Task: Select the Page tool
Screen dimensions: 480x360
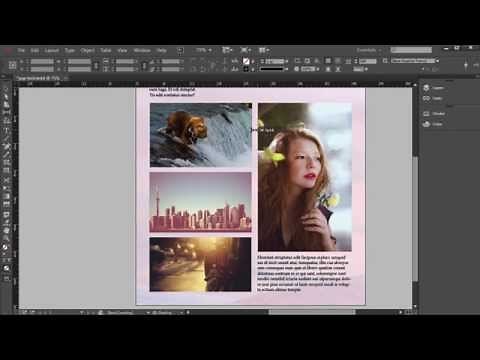Action: coord(6,105)
